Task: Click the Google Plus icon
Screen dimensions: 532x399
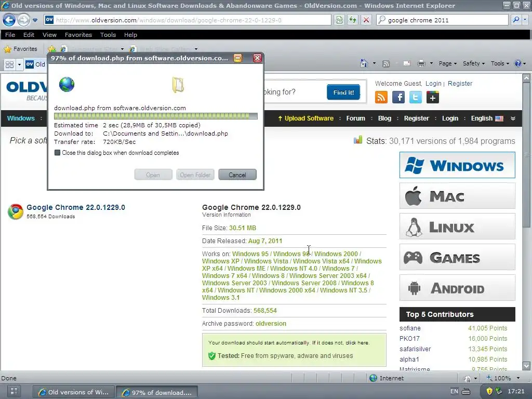Action: [433, 97]
